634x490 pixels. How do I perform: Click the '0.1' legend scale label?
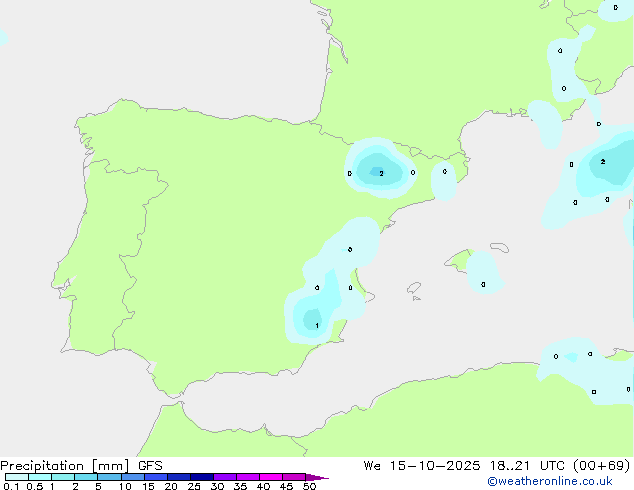[11, 486]
